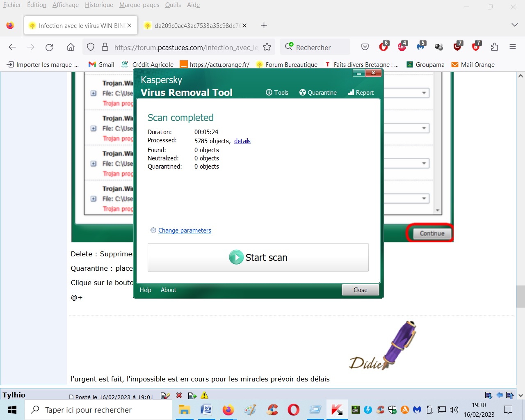Viewport: 525px width, 420px height.
Task: Open the Report view in Kaspersky
Action: point(361,93)
